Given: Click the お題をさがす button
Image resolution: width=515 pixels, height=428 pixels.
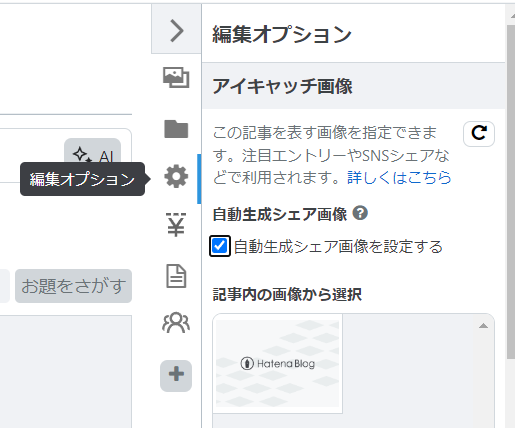Looking at the screenshot, I should pyautogui.click(x=73, y=286).
